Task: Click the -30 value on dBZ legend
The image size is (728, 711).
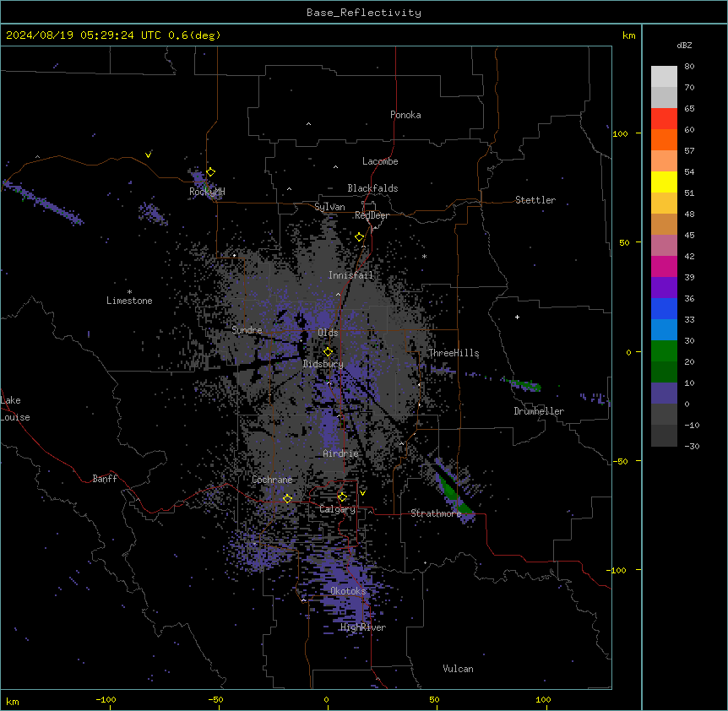Action: (x=692, y=447)
